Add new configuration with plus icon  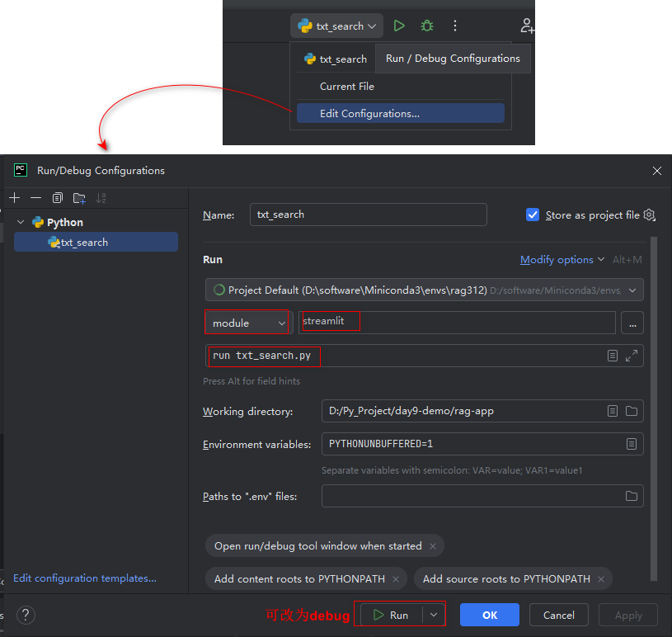coord(15,198)
